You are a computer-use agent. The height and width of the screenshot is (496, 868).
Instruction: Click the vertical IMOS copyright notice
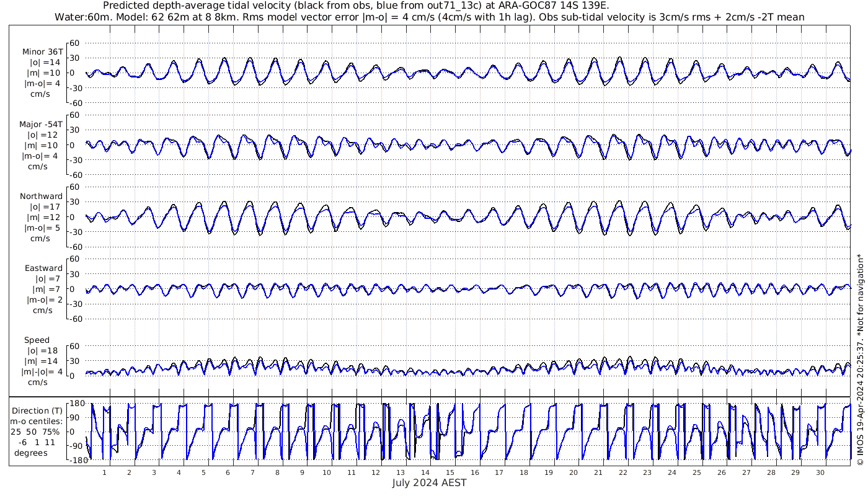(860, 360)
